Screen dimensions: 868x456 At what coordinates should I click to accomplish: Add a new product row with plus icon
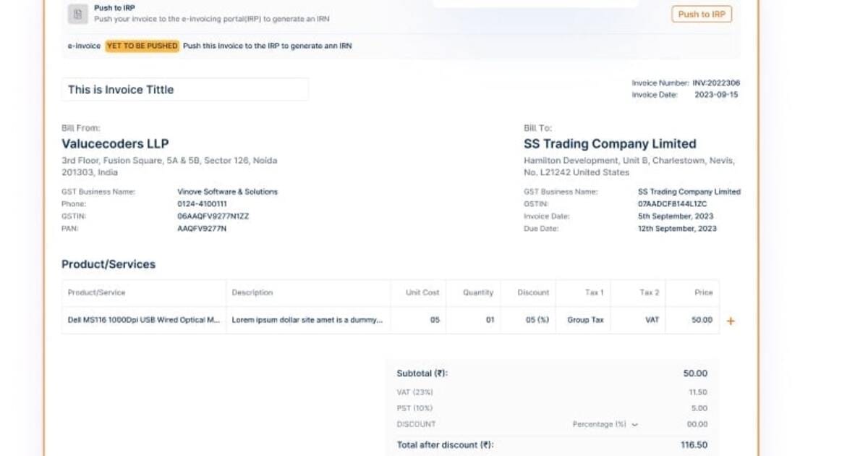click(731, 321)
